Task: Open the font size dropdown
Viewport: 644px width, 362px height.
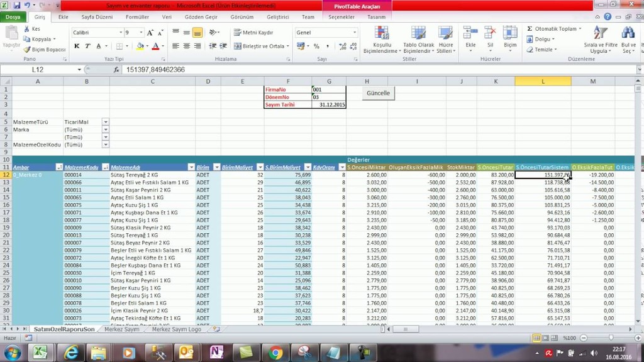Action: tap(142, 33)
